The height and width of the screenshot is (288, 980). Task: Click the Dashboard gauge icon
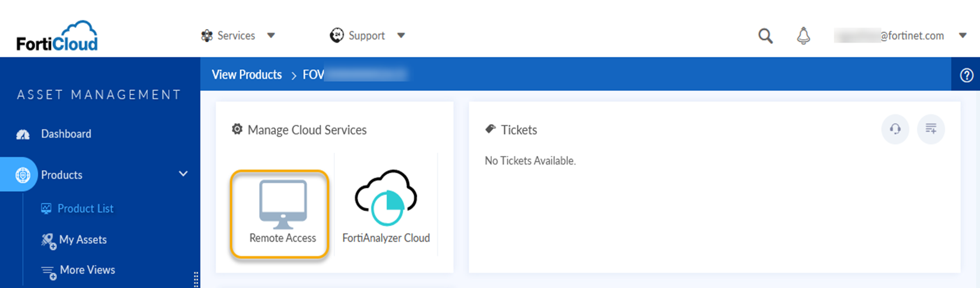tap(23, 134)
